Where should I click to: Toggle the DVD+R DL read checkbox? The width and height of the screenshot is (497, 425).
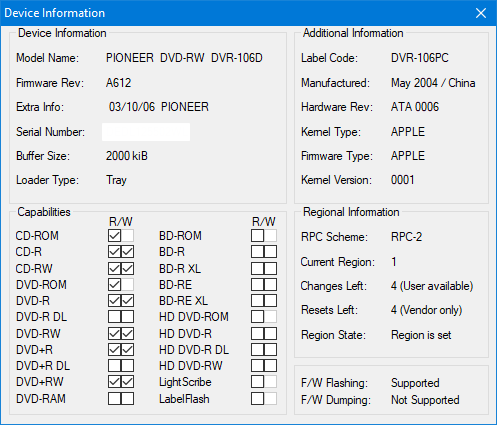pos(114,366)
